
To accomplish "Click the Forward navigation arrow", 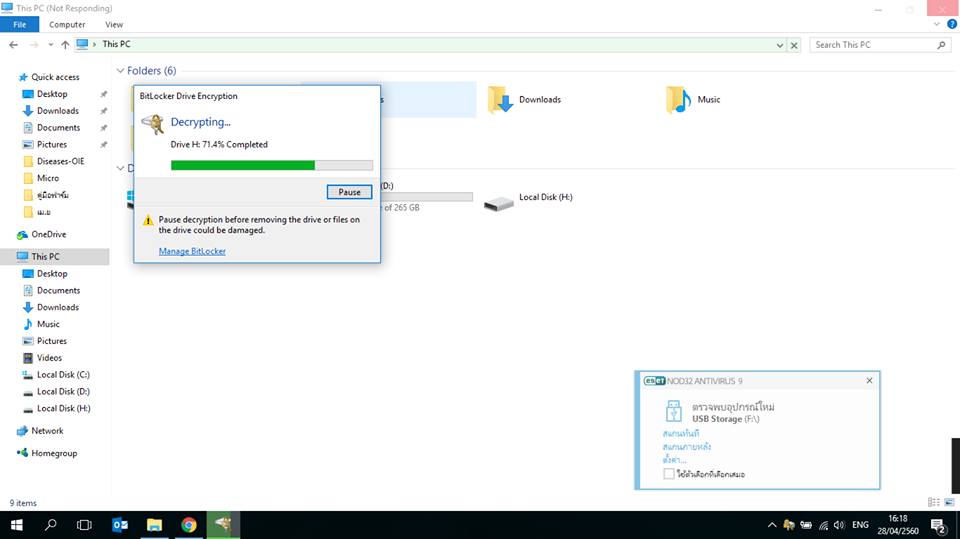I will coord(34,45).
